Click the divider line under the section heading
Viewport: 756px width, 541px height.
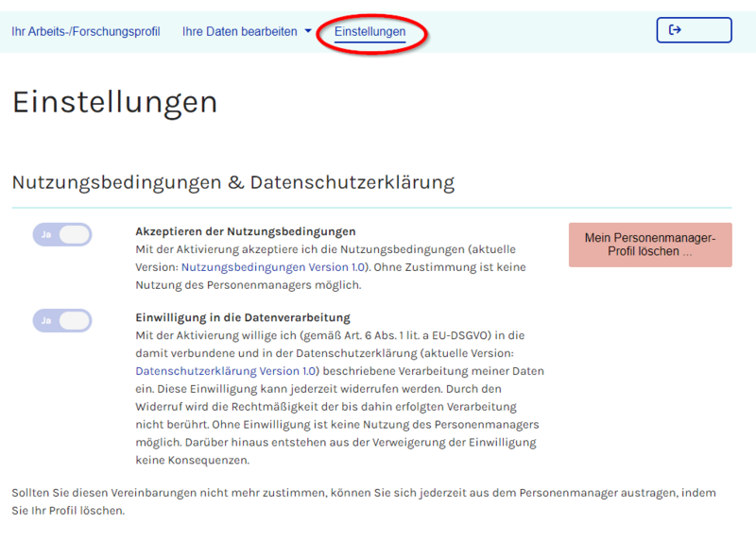[x=371, y=207]
